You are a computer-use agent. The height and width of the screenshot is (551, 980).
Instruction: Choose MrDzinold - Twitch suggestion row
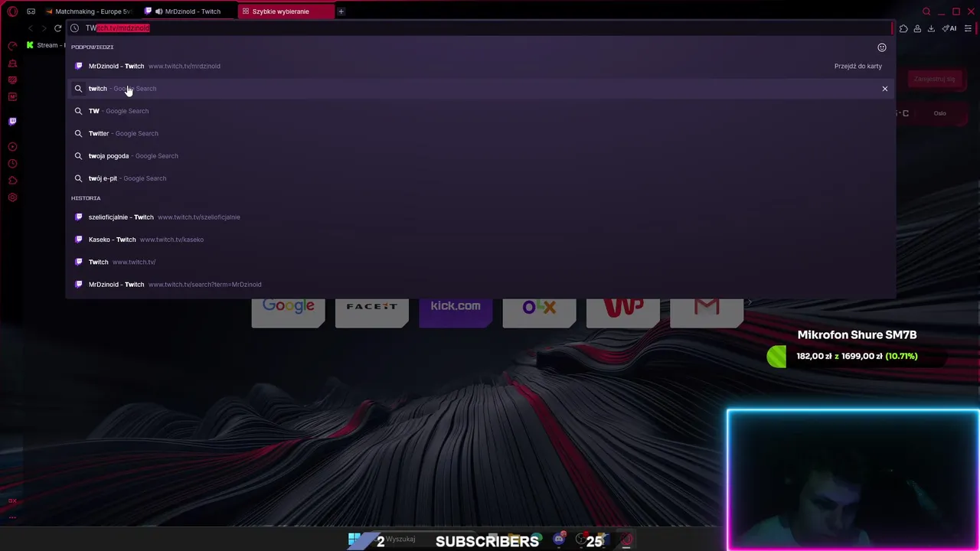point(480,66)
